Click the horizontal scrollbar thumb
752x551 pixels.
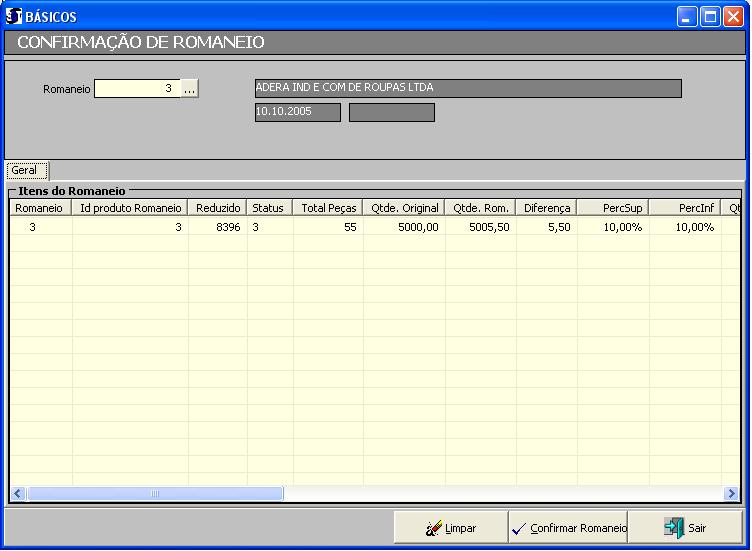155,494
